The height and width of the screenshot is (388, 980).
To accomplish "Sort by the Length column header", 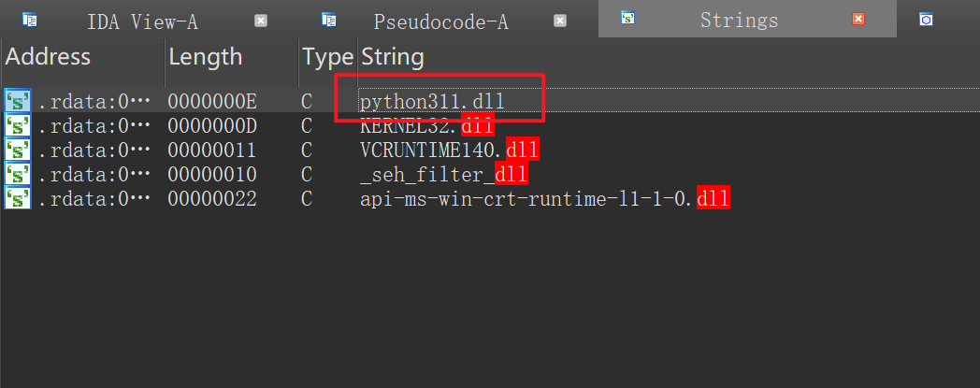I will coord(206,57).
